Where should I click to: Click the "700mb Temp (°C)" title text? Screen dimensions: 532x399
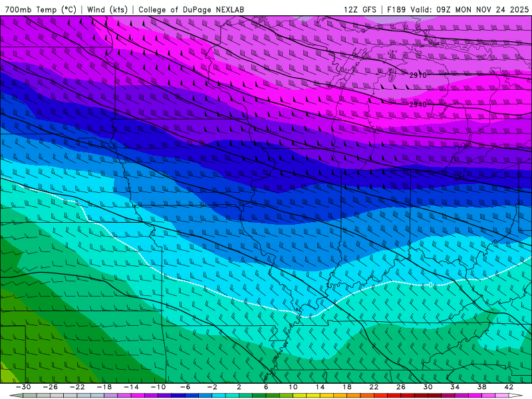[41, 9]
